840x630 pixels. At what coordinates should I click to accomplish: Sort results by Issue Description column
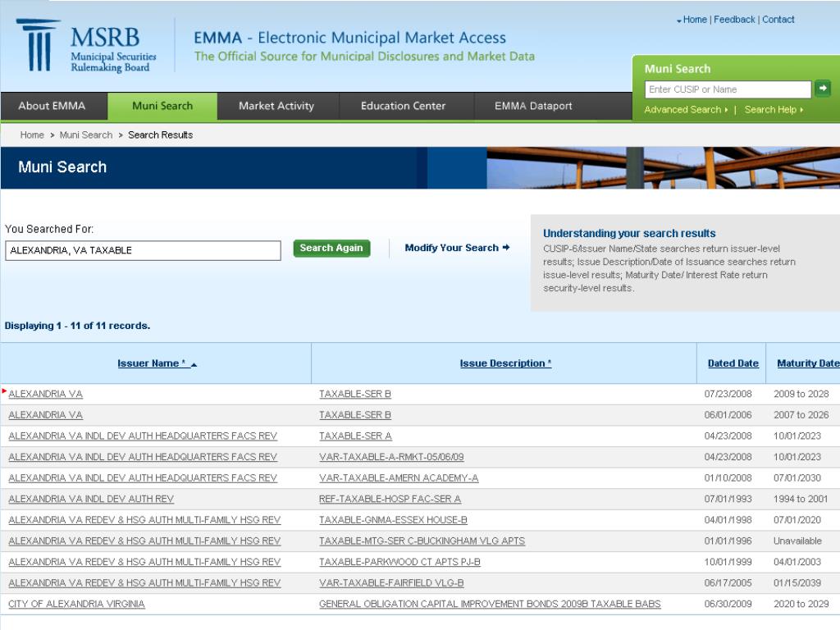pyautogui.click(x=504, y=363)
